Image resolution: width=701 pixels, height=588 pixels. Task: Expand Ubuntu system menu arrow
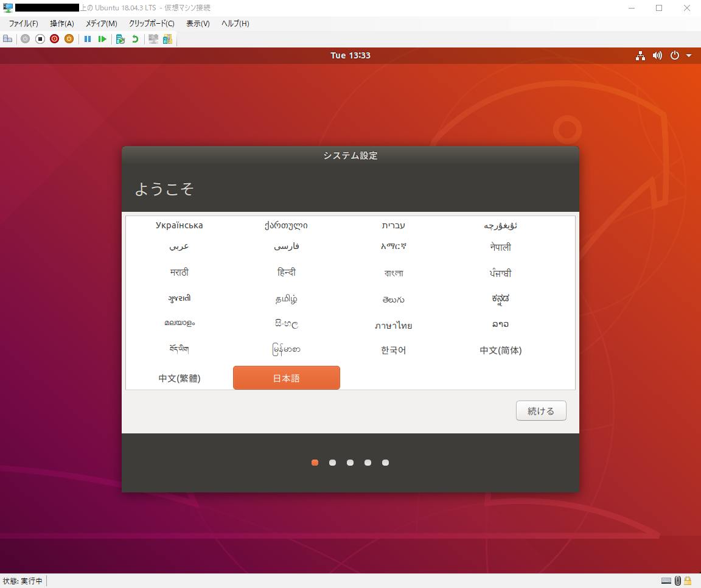(689, 55)
